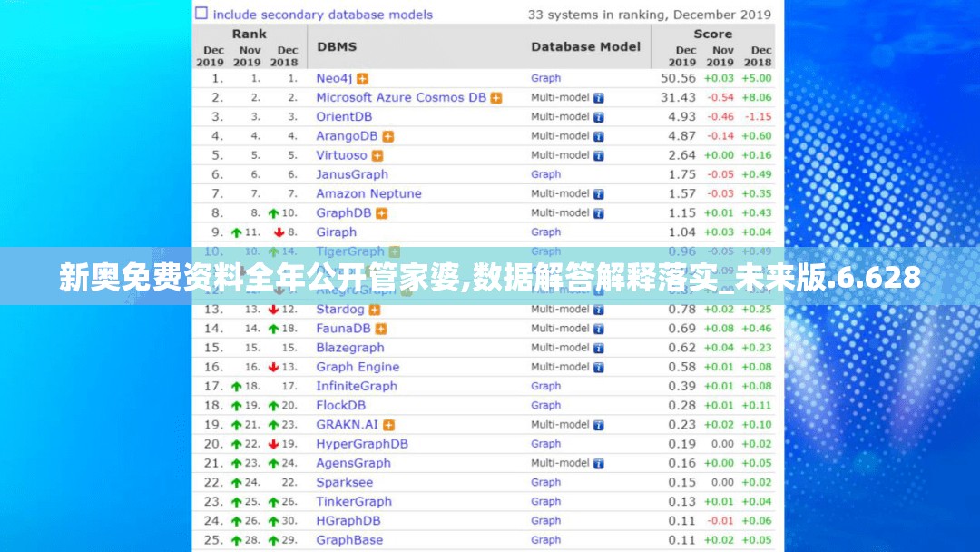Open the GraphBase link
Screen dimensions: 980x552
click(349, 540)
